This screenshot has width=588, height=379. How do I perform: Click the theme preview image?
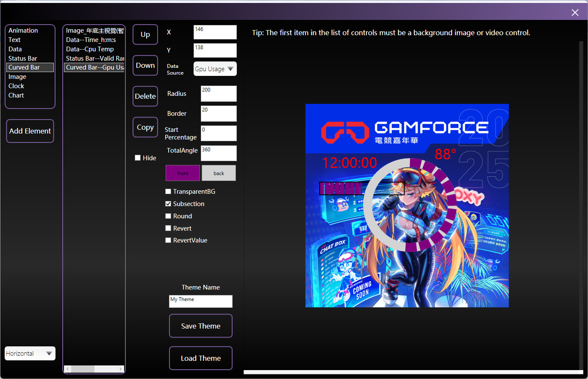(407, 206)
